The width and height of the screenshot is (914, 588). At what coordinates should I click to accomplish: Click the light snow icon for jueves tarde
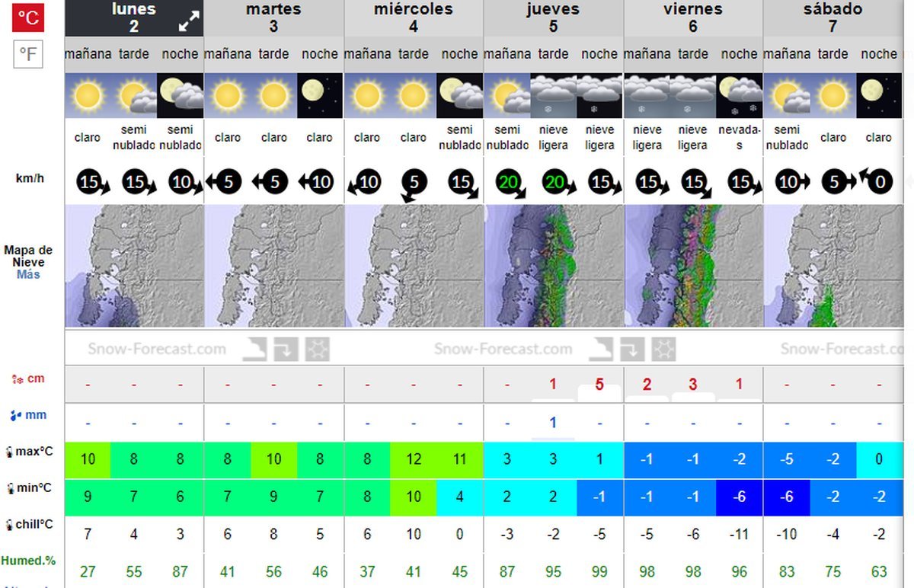(554, 96)
